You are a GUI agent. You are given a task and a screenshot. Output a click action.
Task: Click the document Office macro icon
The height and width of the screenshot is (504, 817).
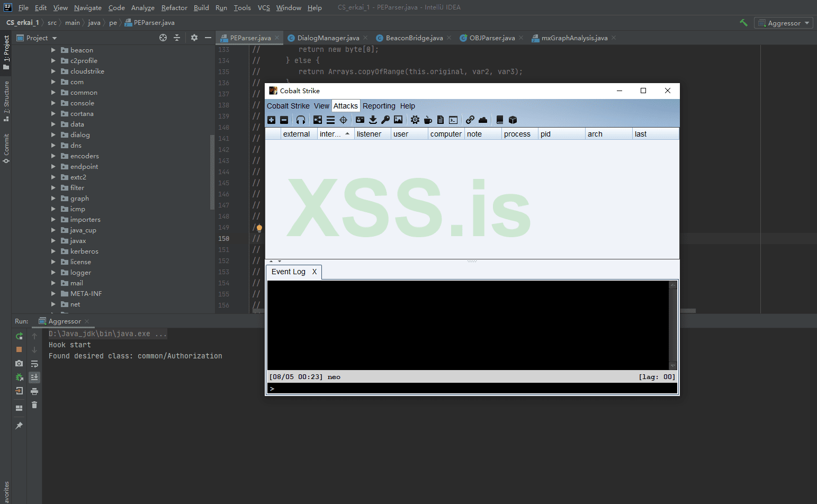(441, 120)
